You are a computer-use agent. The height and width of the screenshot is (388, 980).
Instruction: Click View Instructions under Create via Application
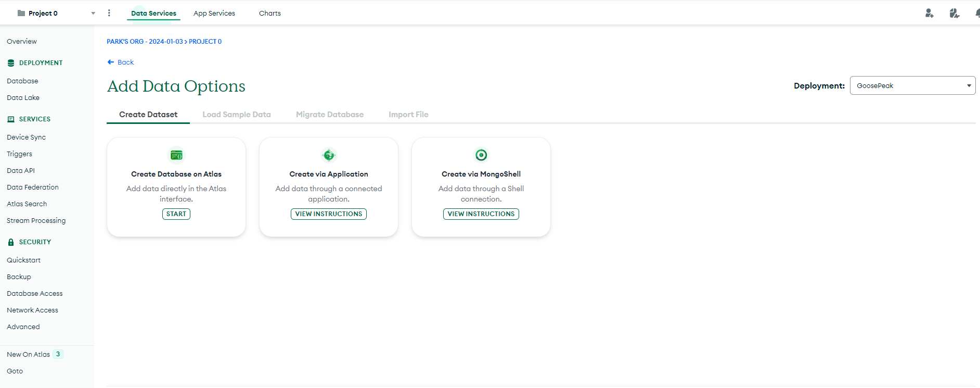(329, 214)
